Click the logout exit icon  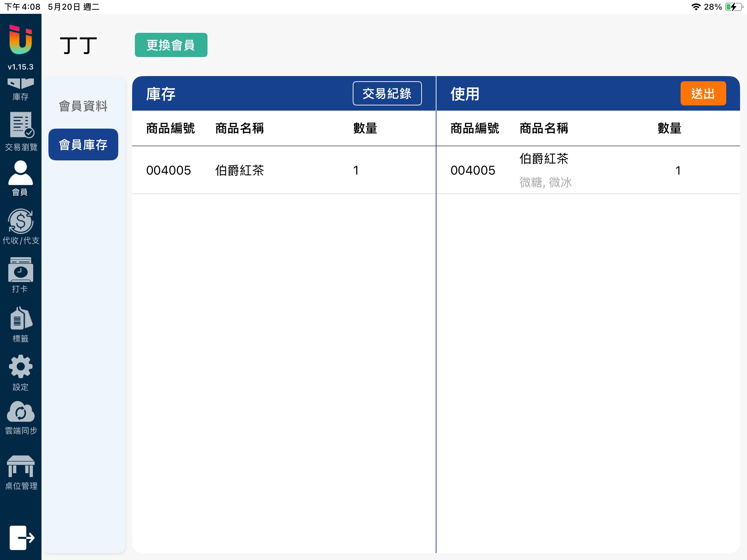click(x=21, y=538)
